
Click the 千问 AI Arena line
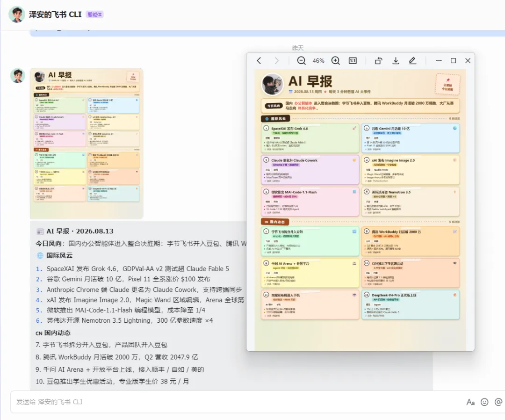click(120, 369)
